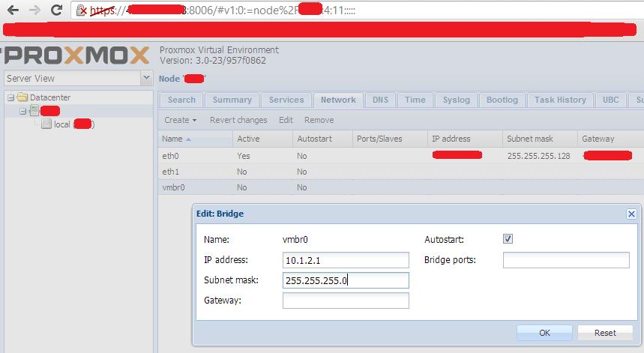The width and height of the screenshot is (644, 353).
Task: Click the Edit toolbar button
Action: pyautogui.click(x=286, y=120)
